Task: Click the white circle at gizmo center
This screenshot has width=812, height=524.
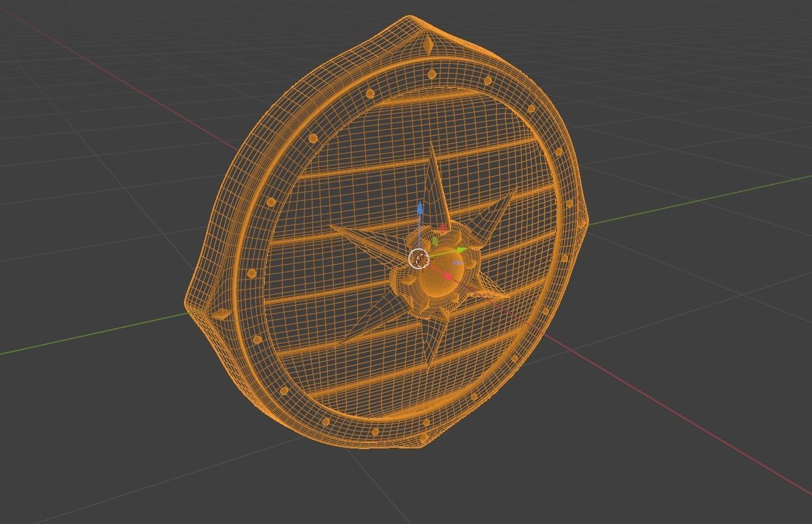Action: pos(419,259)
